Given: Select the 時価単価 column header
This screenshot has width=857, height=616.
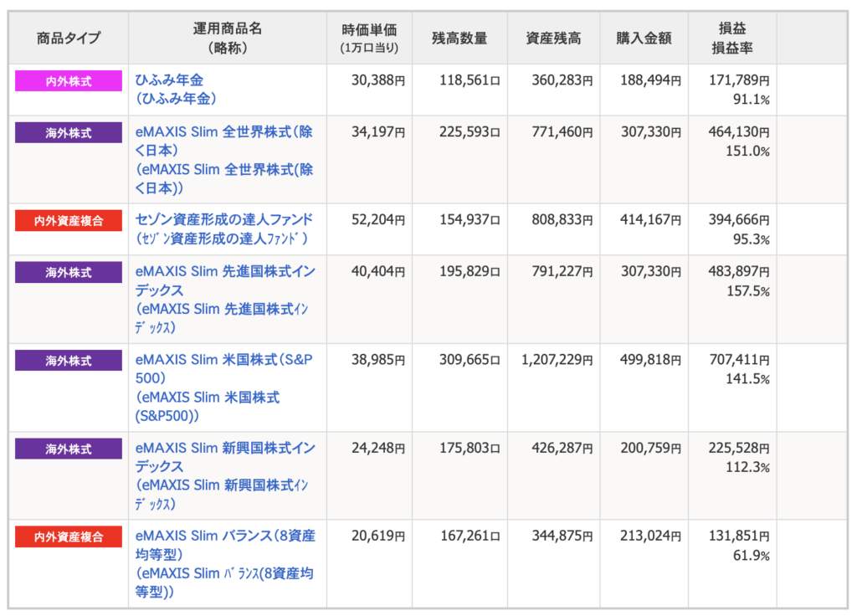Looking at the screenshot, I should tap(369, 38).
